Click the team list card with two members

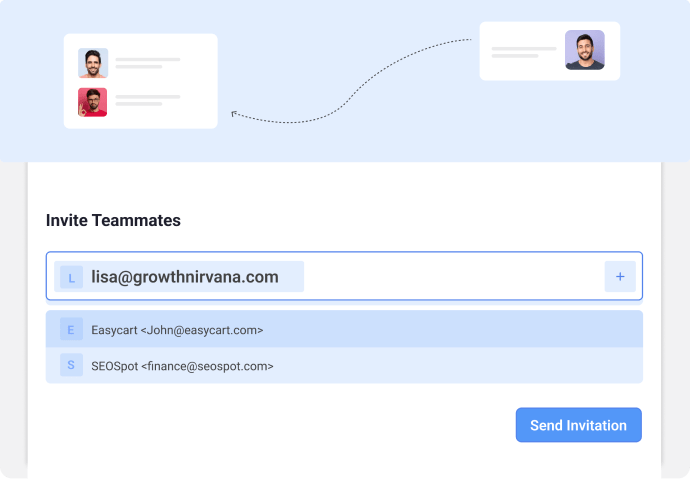tap(141, 81)
